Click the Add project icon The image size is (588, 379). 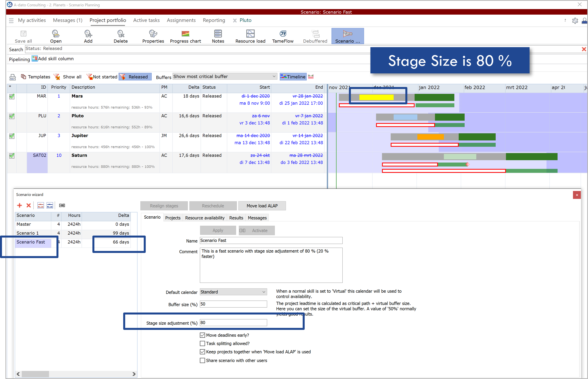(x=88, y=36)
